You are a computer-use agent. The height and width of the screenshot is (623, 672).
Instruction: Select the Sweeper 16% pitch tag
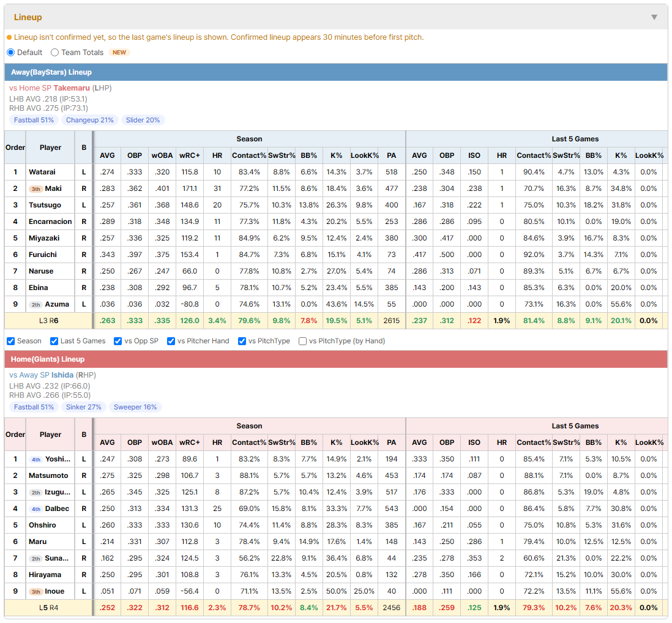pos(135,407)
